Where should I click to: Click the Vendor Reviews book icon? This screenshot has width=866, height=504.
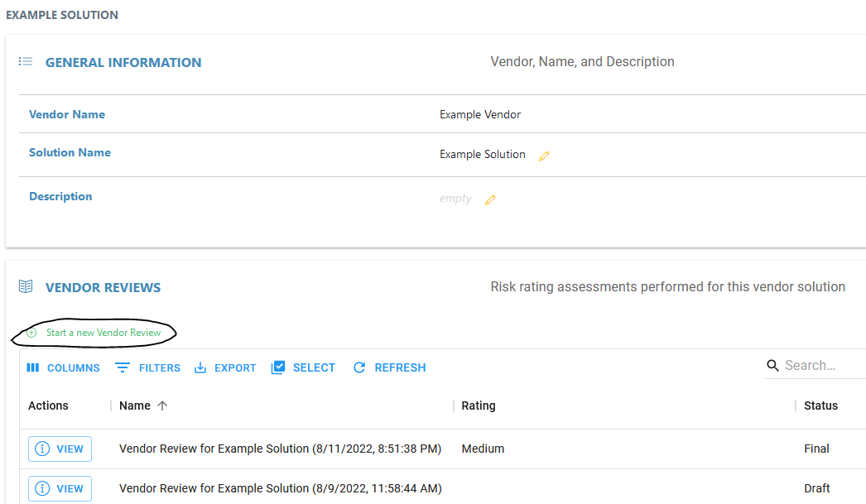point(26,287)
